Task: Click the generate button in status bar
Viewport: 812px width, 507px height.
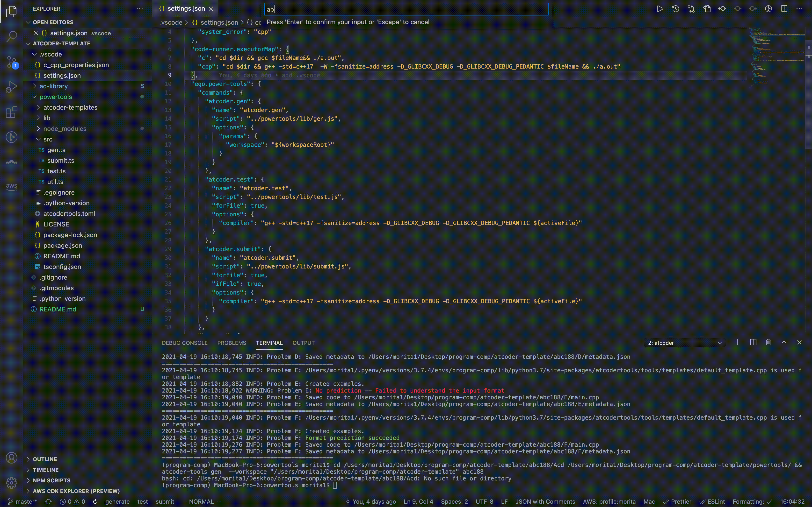Action: [x=117, y=502]
